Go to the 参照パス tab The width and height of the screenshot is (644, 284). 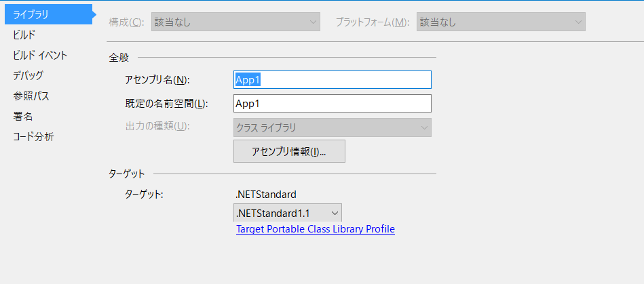click(x=31, y=96)
